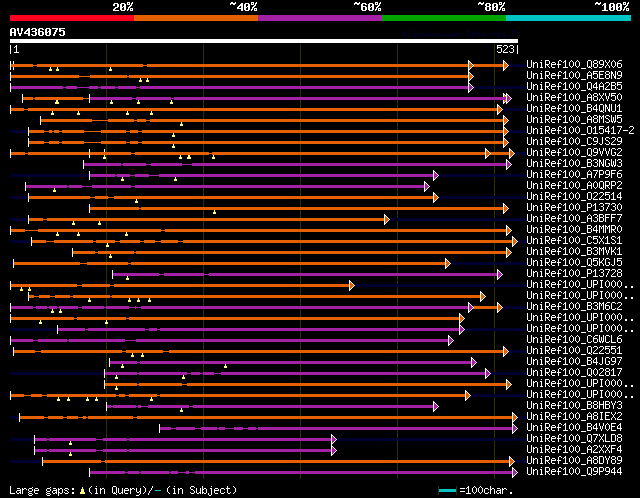Click the cyan 100char scale bar

(447, 490)
